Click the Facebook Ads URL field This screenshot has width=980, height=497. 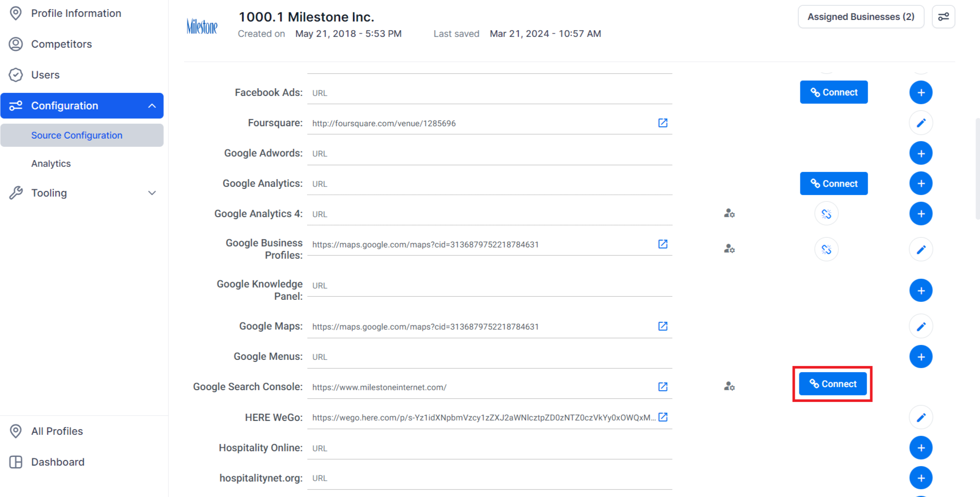tap(490, 93)
